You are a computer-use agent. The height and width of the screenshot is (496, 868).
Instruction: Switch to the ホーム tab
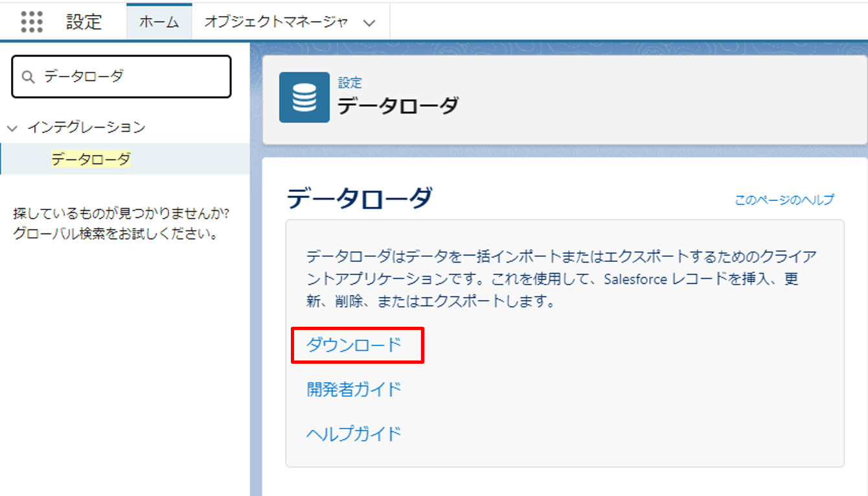click(159, 22)
